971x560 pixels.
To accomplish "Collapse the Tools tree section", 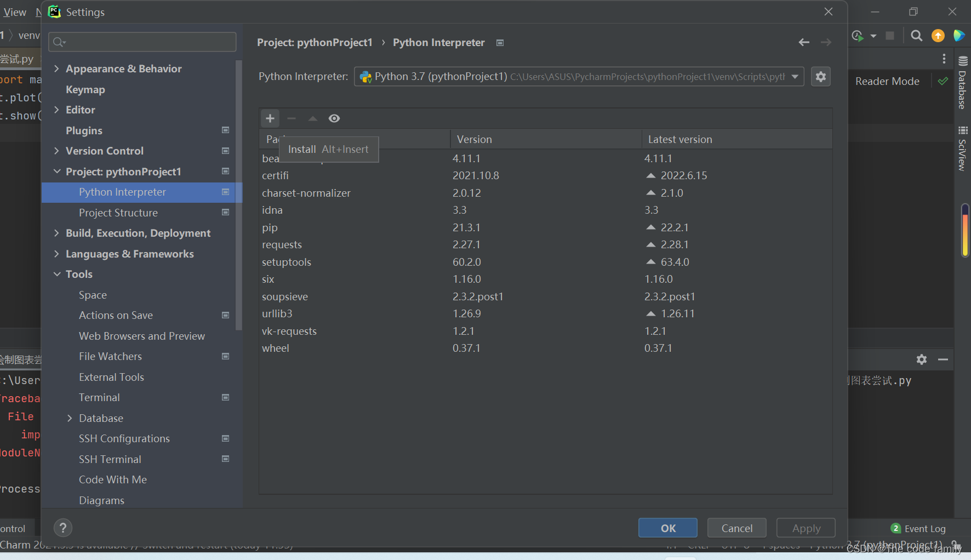I will click(x=57, y=274).
